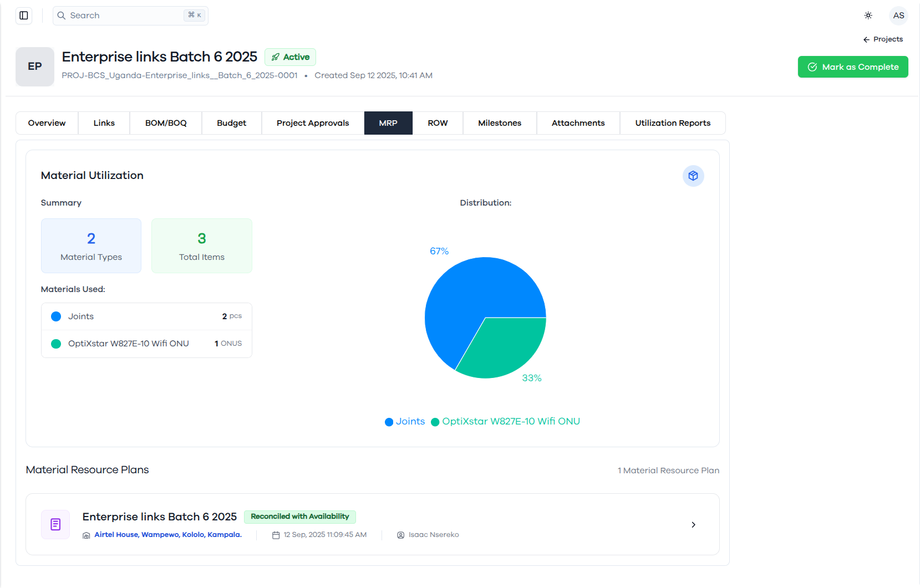Image resolution: width=920 pixels, height=588 pixels.
Task: Expand the Enterprise links plan with the chevron
Action: pyautogui.click(x=693, y=524)
